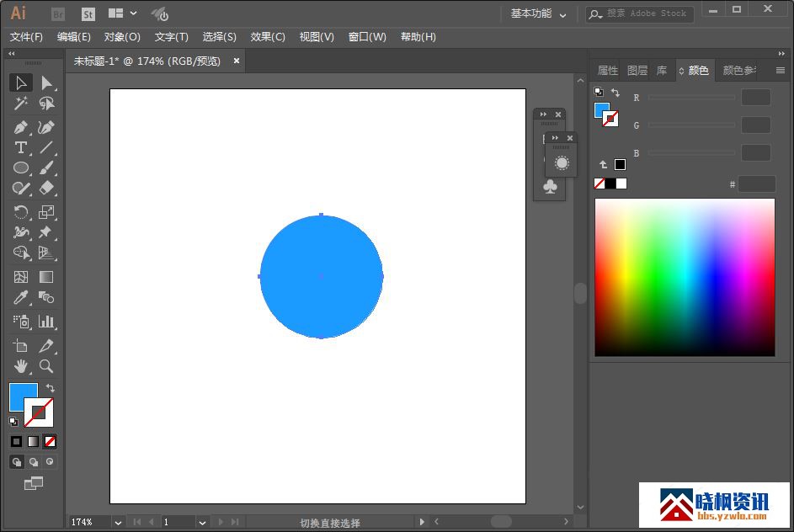Open the Symbols club icon panel

tap(550, 187)
